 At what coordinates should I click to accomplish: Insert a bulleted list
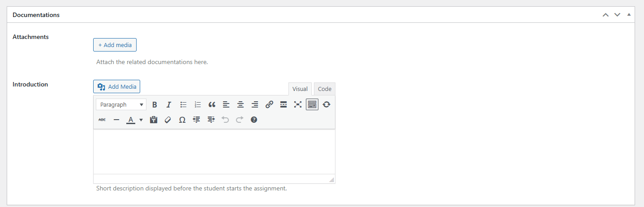(183, 104)
